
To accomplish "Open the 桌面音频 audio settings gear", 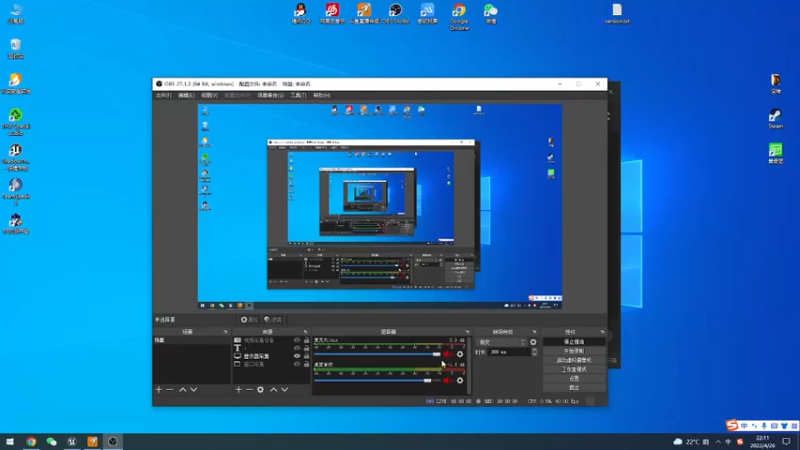I will 460,381.
